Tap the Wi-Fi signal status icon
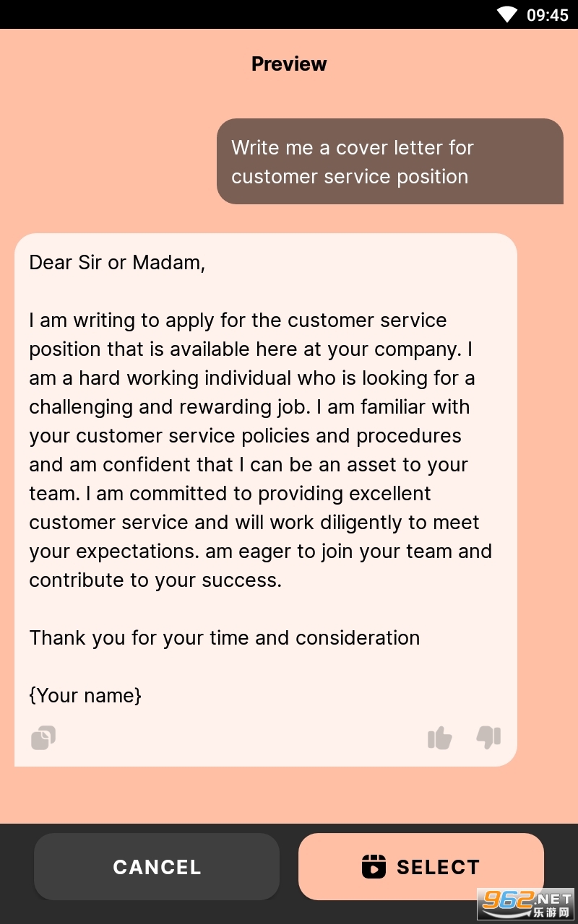The image size is (578, 924). click(507, 14)
